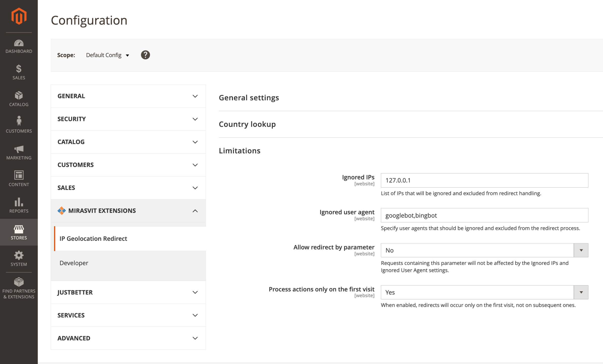Viewport: 603px width, 364px height.
Task: Click the scope help question mark icon
Action: tap(145, 55)
